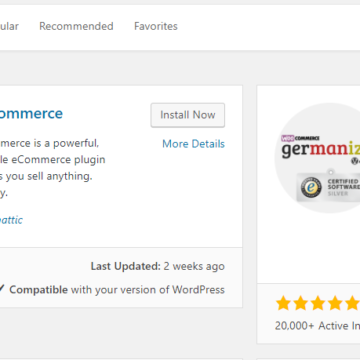Click the 'Certified Software Silver' badge label

click(x=343, y=187)
